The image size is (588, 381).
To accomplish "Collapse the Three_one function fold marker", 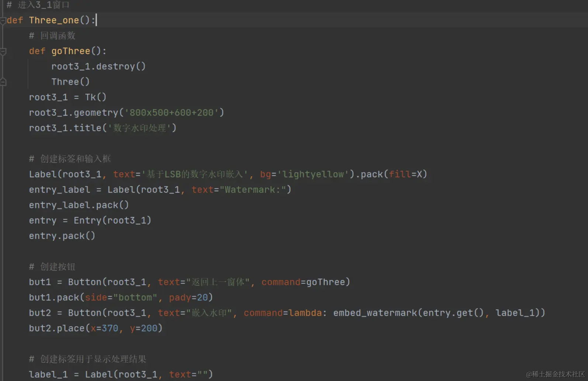I will click(x=3, y=21).
